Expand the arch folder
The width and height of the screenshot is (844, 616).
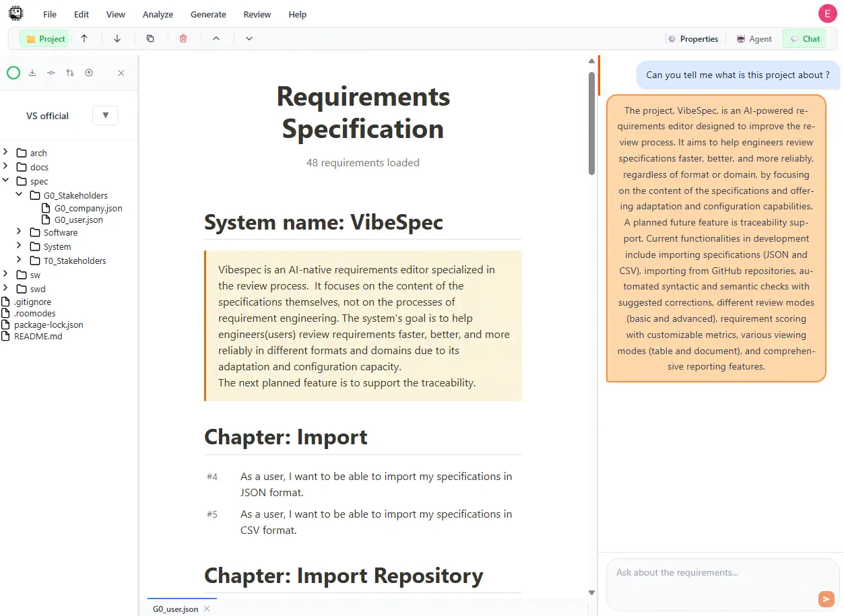point(5,153)
